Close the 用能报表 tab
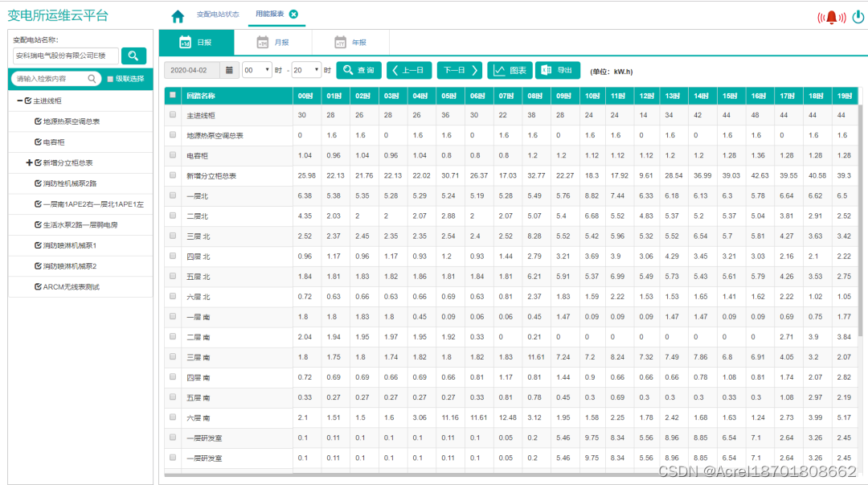This screenshot has width=868, height=485. tap(294, 14)
